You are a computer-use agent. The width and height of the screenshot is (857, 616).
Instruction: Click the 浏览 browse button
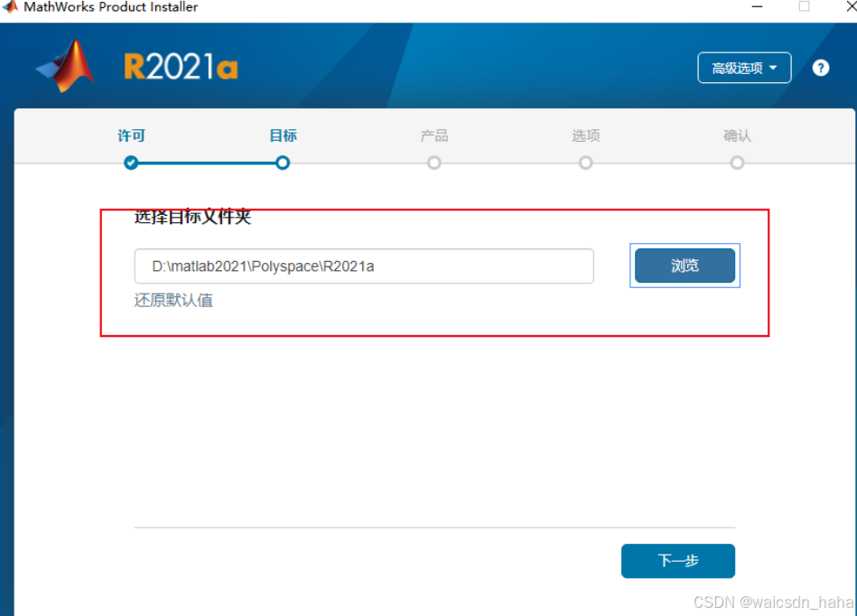[685, 266]
